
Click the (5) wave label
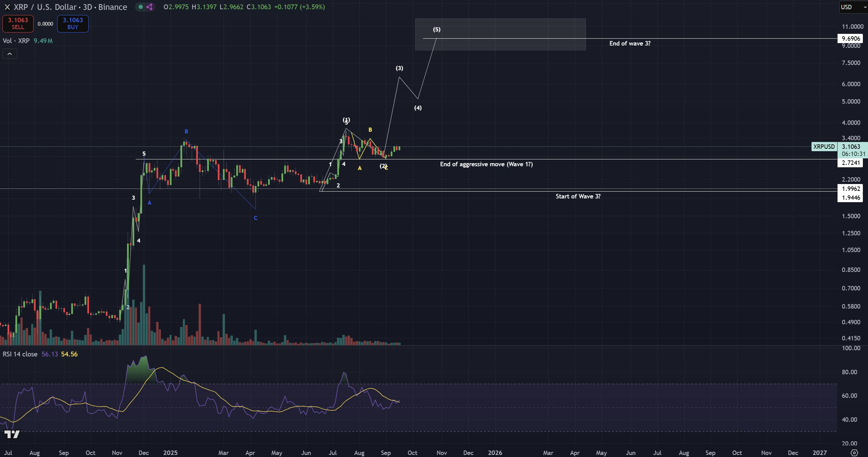pos(437,29)
